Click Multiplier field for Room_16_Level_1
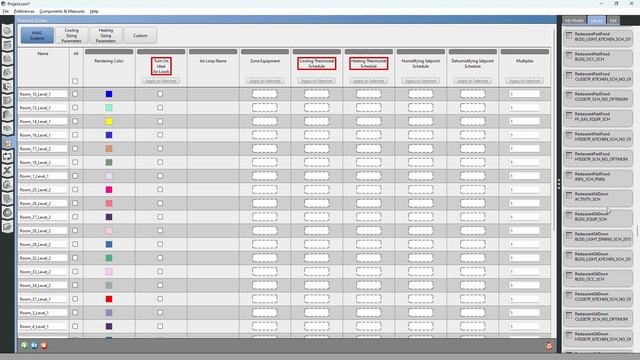The image size is (640, 360). point(524,135)
